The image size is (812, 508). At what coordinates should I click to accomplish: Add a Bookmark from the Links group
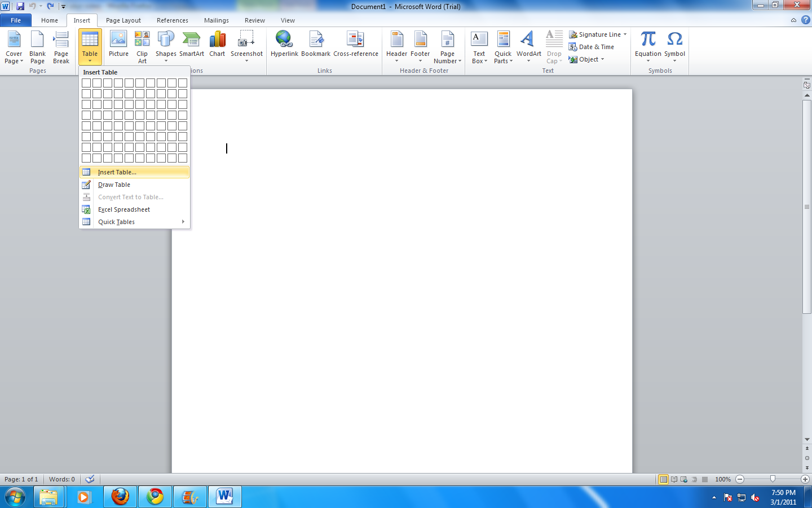point(316,45)
